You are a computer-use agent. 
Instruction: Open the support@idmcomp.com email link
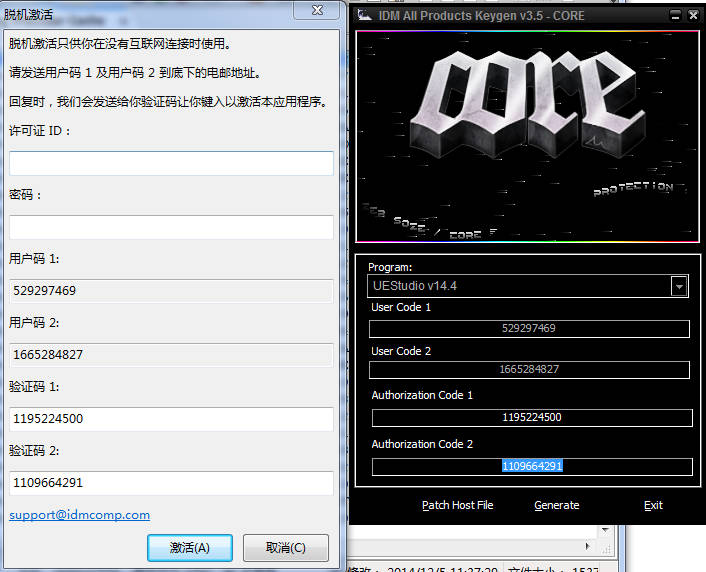coord(80,515)
